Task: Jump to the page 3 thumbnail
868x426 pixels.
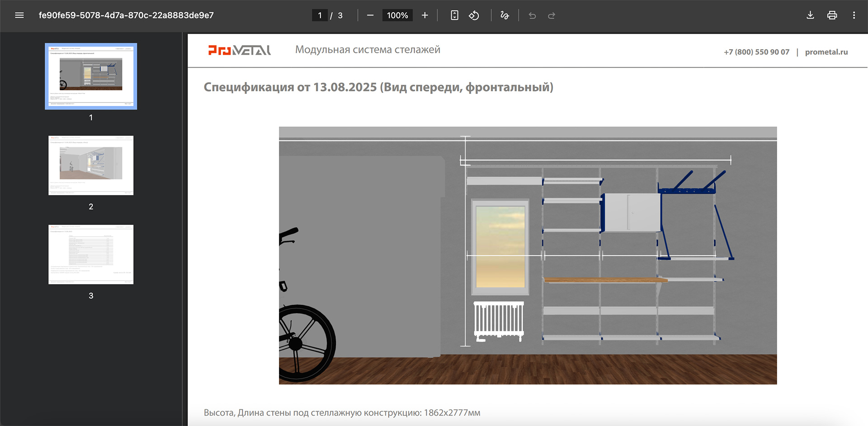Action: click(x=91, y=254)
